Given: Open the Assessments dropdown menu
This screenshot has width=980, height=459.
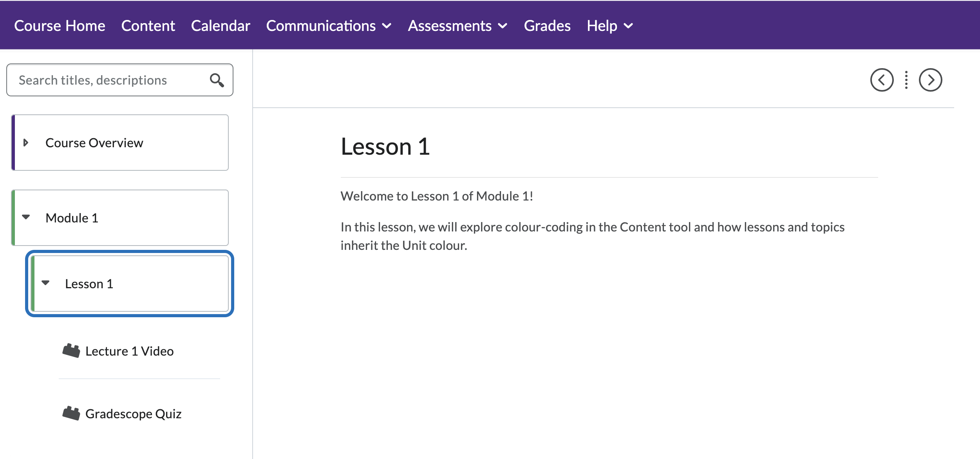Looking at the screenshot, I should tap(457, 26).
